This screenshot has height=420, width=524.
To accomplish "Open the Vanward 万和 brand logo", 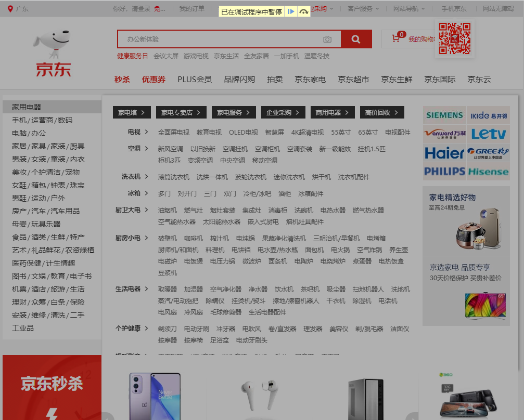I will click(x=444, y=134).
